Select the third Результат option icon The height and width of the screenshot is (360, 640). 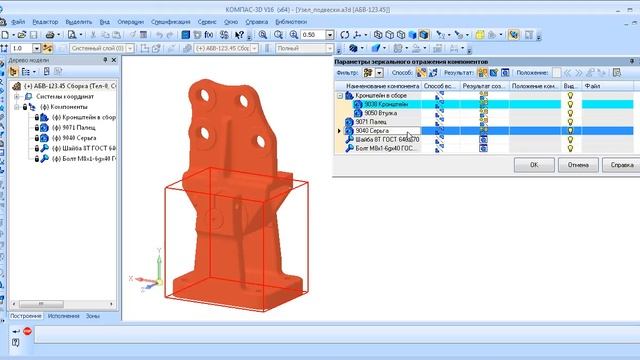[x=505, y=73]
